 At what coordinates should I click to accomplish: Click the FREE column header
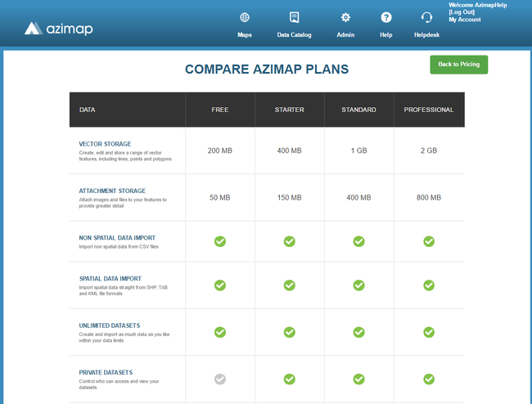click(220, 110)
